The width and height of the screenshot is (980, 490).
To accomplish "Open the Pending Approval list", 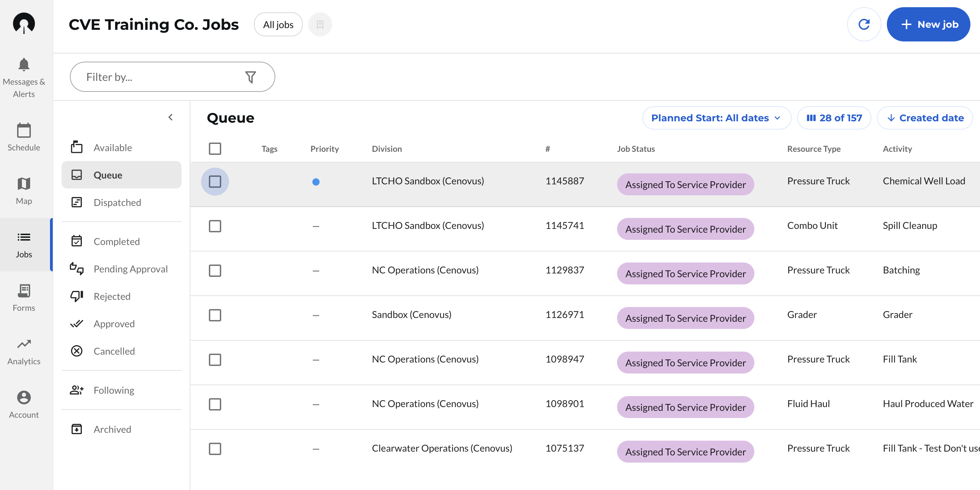I will [x=130, y=269].
